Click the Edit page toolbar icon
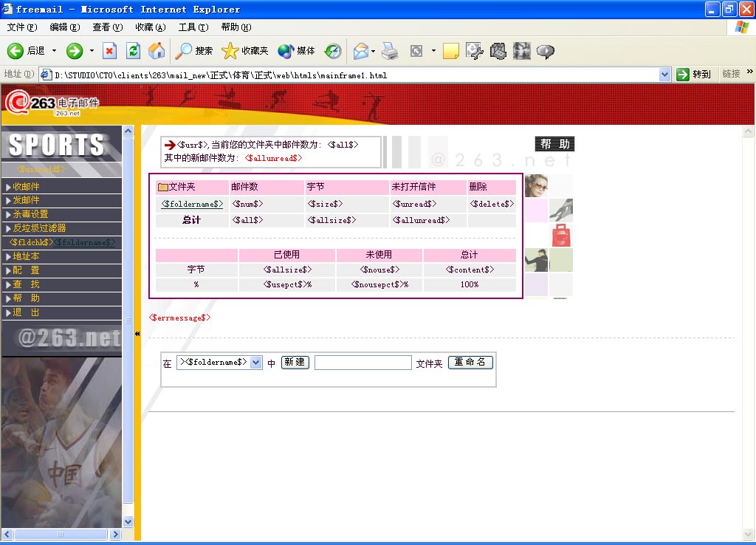Image resolution: width=756 pixels, height=545 pixels. (416, 51)
